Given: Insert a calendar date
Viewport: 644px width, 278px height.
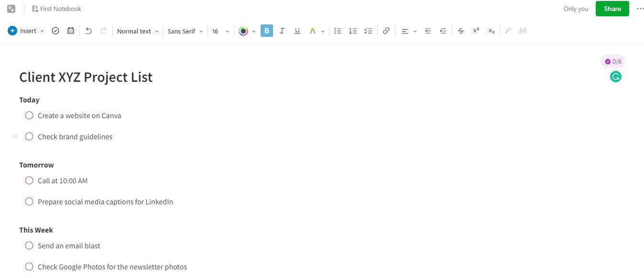Looking at the screenshot, I should tap(71, 30).
